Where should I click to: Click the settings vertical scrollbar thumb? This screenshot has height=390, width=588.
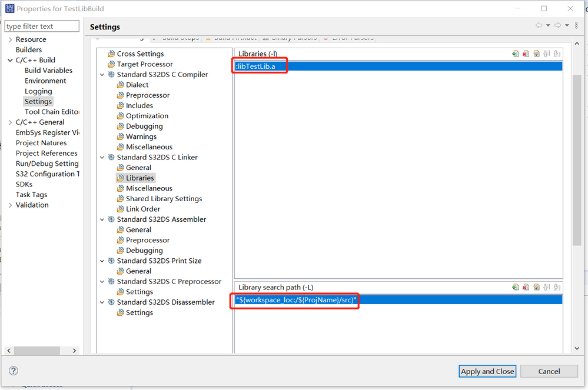(x=577, y=161)
